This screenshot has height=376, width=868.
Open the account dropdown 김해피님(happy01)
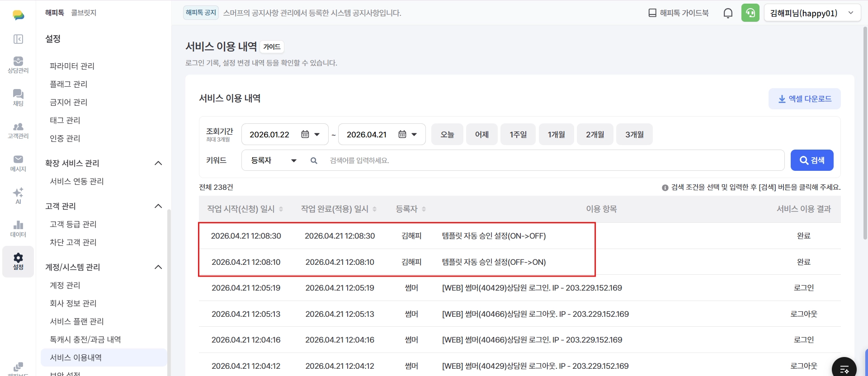click(812, 13)
